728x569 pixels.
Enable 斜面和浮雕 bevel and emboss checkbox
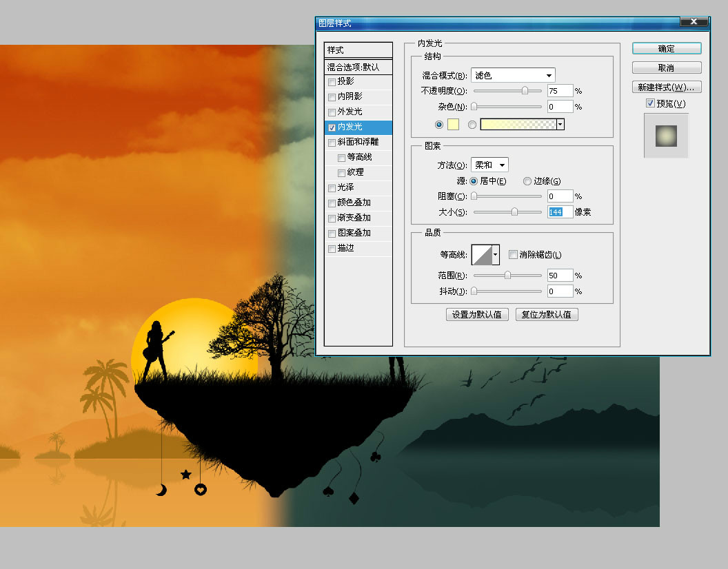click(332, 143)
